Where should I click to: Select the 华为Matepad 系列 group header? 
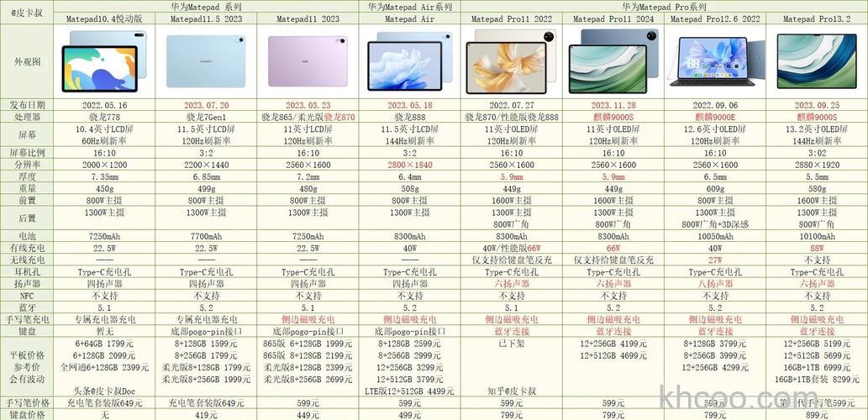(206, 7)
